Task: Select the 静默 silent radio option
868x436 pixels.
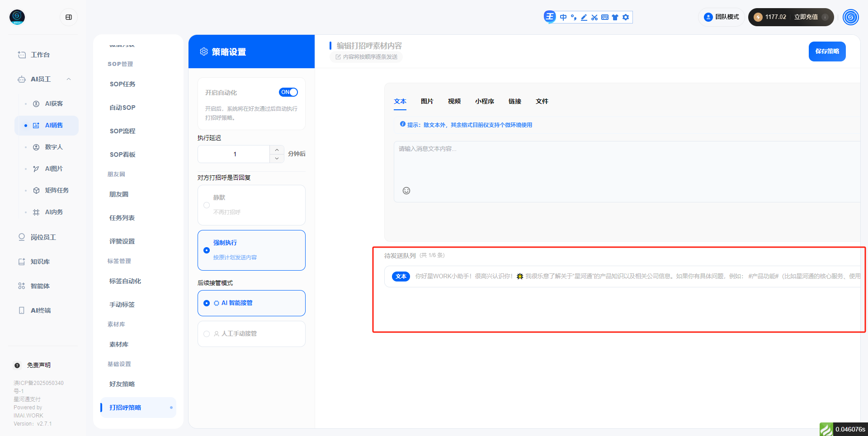Action: click(x=207, y=205)
